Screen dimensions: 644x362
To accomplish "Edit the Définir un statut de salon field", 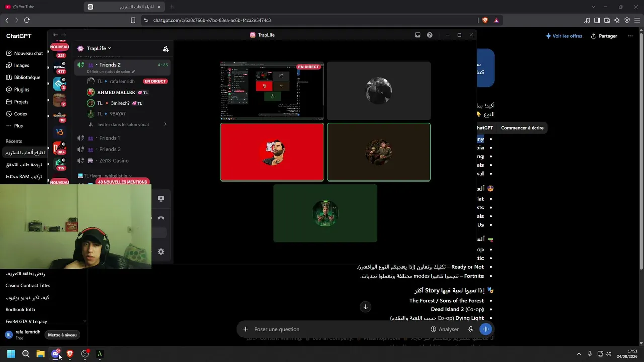I will click(x=111, y=72).
